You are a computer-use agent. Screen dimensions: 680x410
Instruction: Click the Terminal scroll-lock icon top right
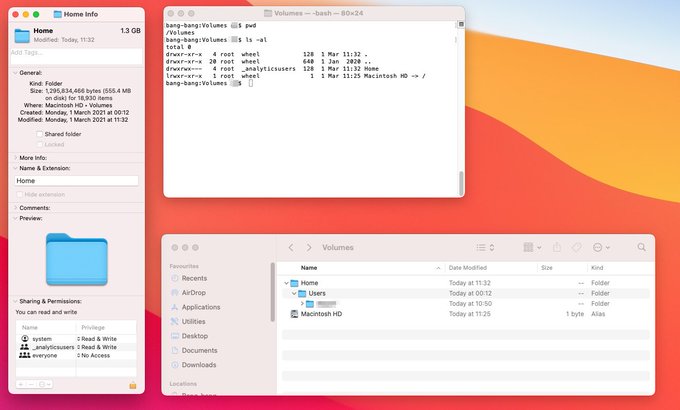[x=461, y=25]
